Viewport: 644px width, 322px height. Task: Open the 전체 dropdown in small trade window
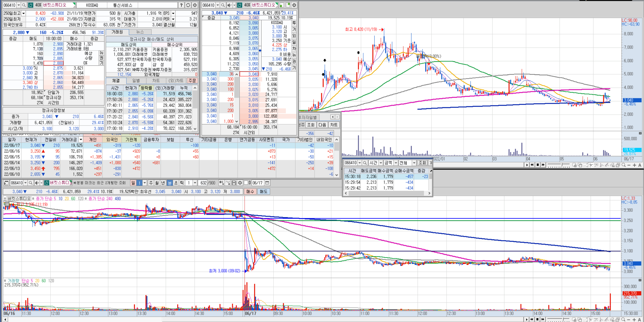click(x=414, y=163)
